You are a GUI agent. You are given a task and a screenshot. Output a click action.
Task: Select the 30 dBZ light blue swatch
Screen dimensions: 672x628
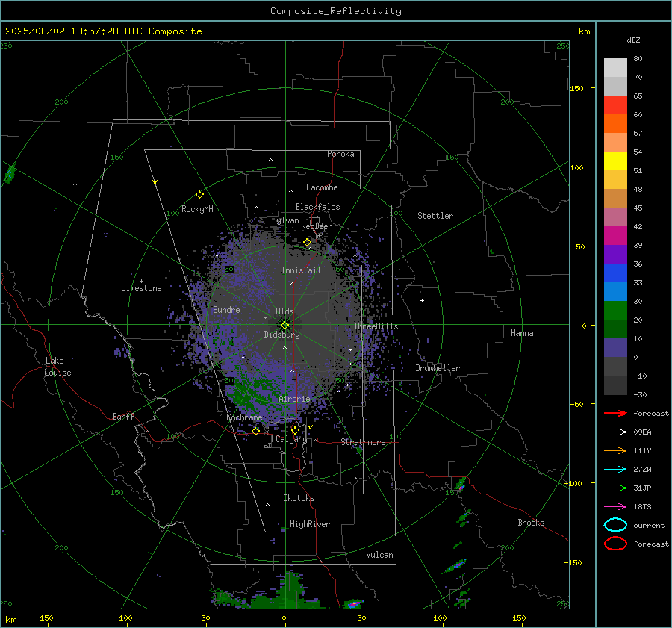coord(615,291)
